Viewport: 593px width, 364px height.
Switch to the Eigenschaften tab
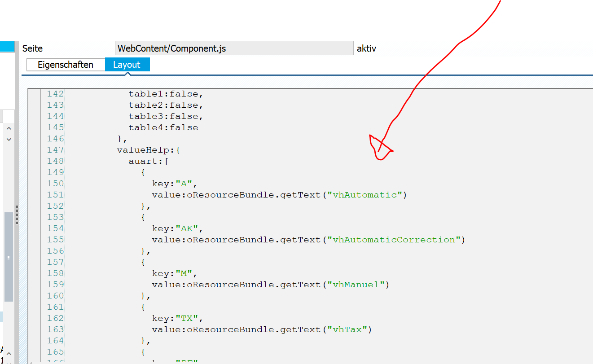(x=66, y=65)
